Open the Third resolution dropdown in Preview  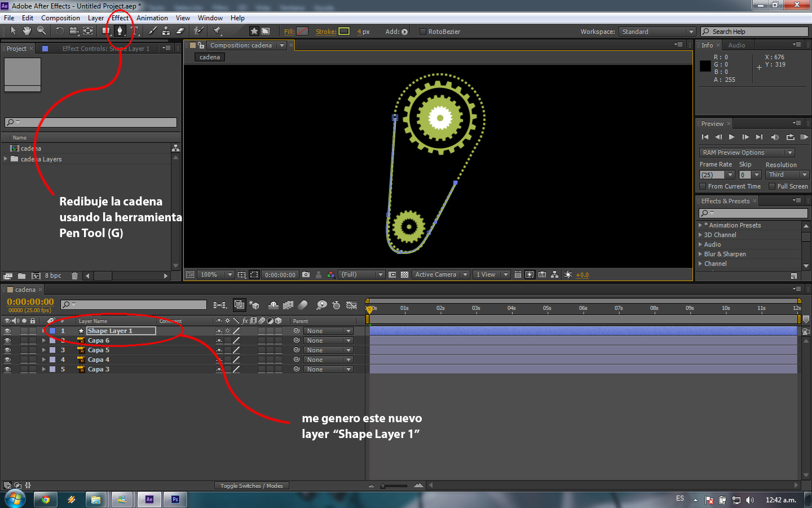point(788,175)
